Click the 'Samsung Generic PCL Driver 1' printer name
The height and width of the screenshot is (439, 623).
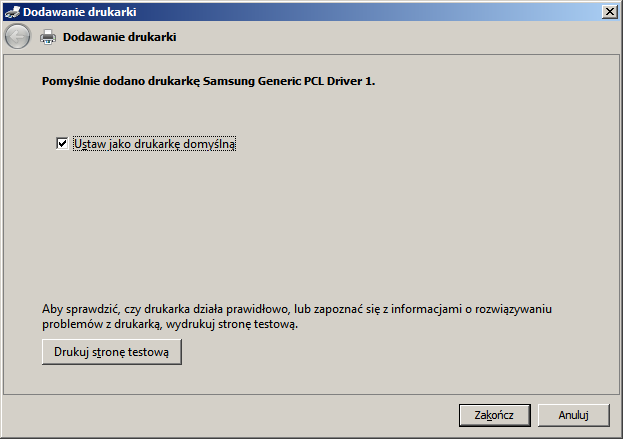point(288,81)
